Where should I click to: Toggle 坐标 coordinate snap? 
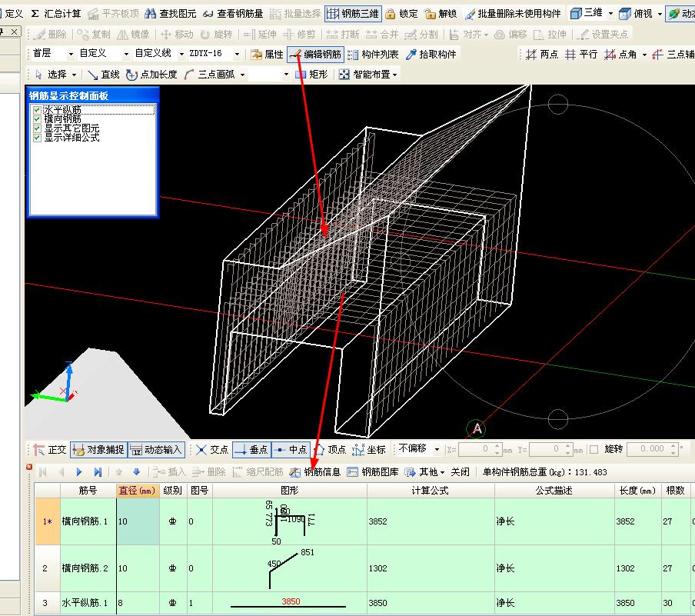(369, 450)
